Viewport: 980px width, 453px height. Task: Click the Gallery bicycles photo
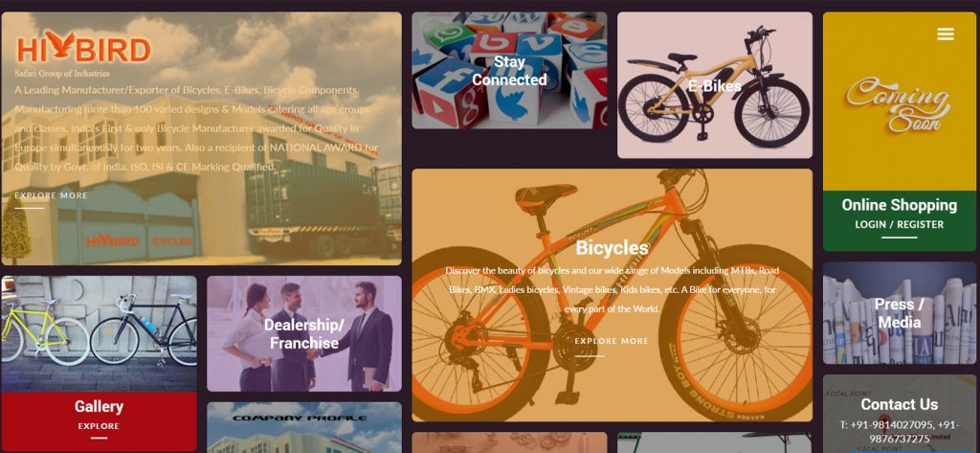99,334
